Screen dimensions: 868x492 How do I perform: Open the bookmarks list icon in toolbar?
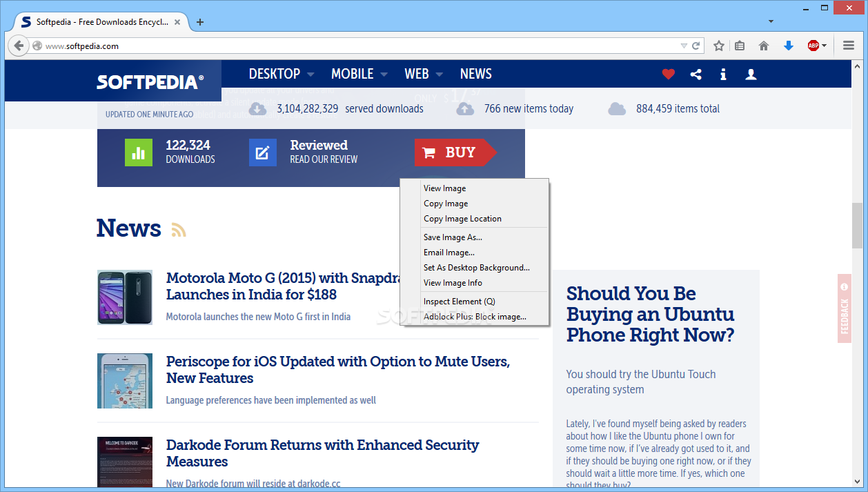(740, 46)
